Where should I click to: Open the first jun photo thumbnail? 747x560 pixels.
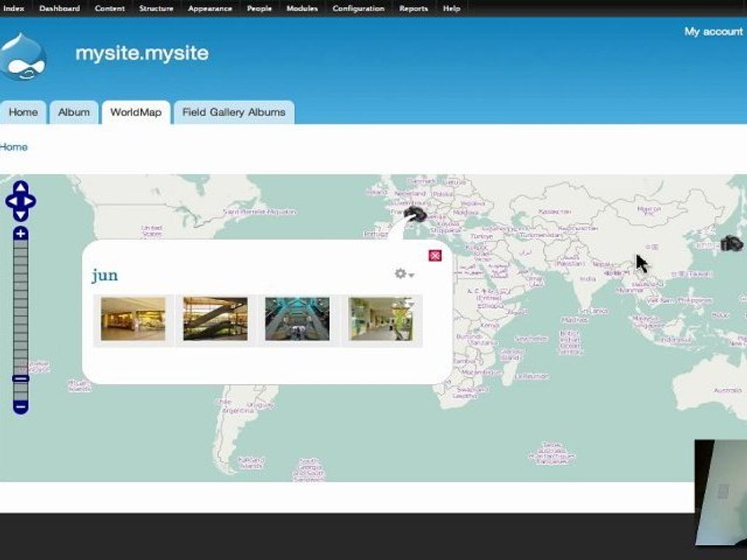(x=133, y=319)
